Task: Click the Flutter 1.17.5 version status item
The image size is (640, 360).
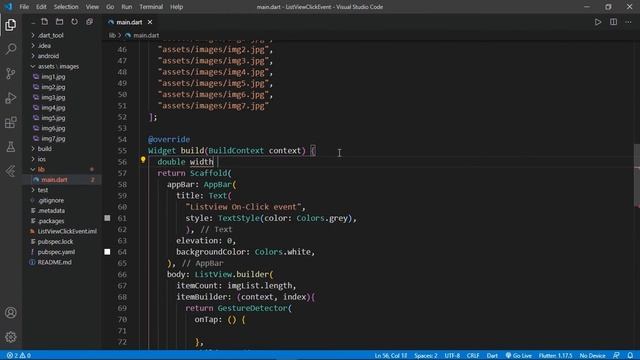Action: [x=555, y=356]
